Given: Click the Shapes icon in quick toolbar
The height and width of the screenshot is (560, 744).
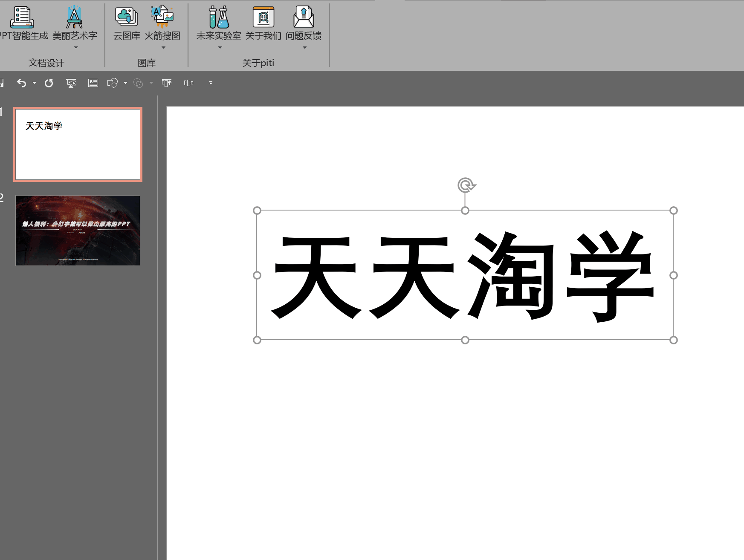Looking at the screenshot, I should tap(112, 83).
